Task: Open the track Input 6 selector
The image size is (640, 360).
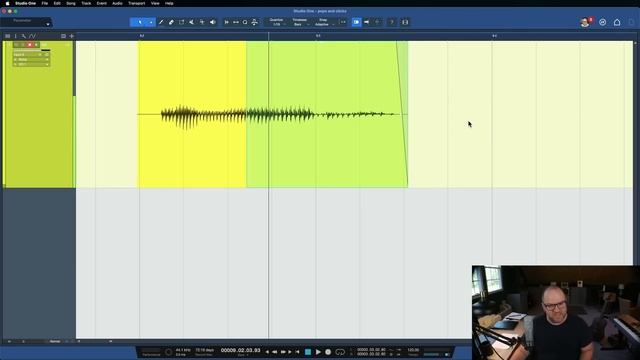Action: [x=31, y=54]
